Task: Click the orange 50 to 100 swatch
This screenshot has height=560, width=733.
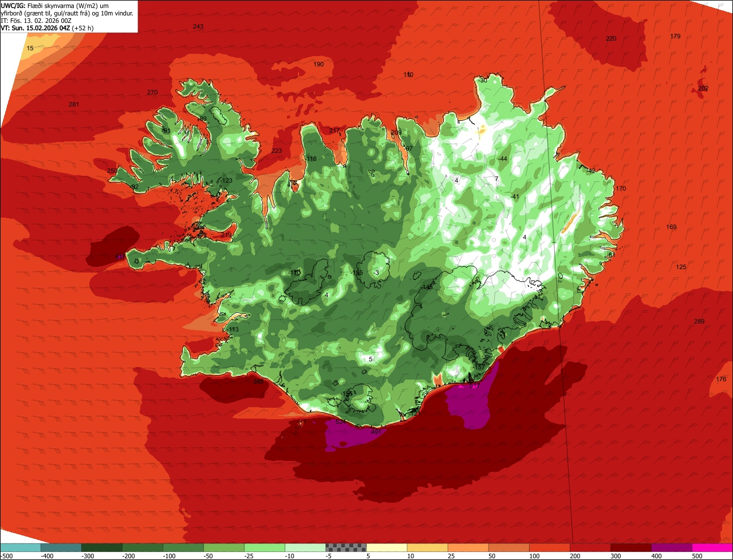Action: click(x=509, y=547)
